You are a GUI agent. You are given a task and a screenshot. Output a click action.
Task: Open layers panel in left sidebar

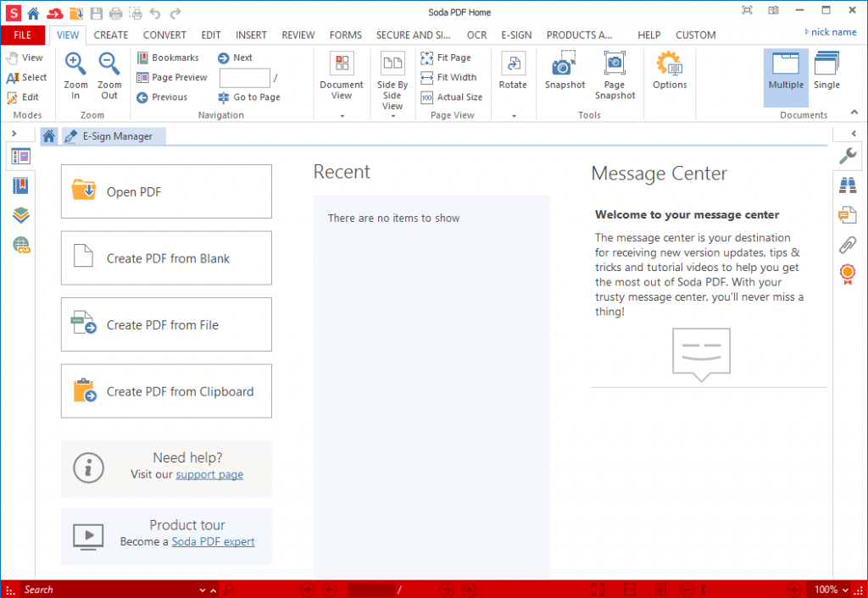20,214
